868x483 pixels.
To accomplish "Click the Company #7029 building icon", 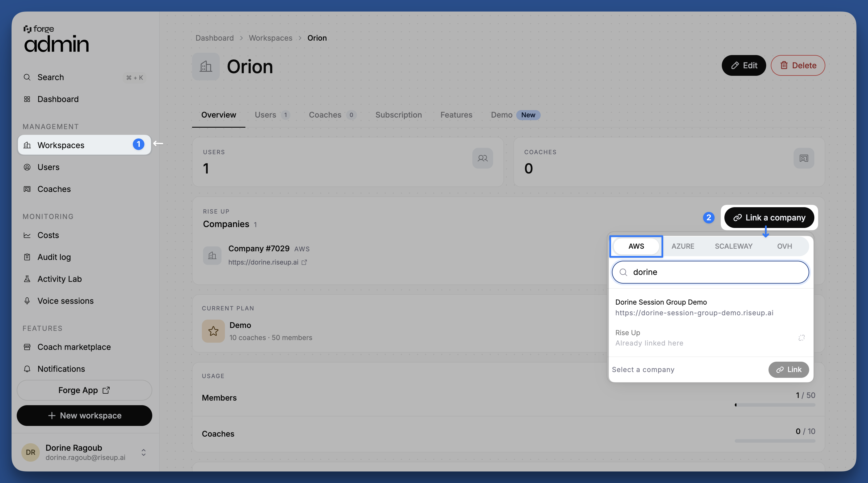I will click(x=212, y=255).
